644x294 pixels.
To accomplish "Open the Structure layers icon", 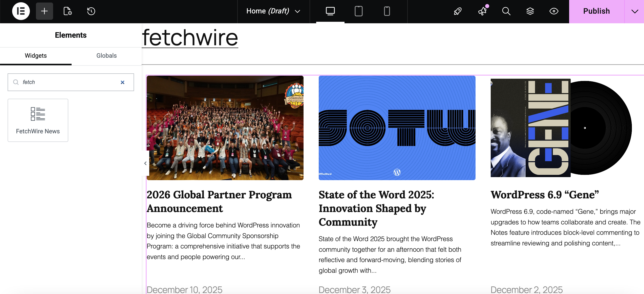I will 530,11.
